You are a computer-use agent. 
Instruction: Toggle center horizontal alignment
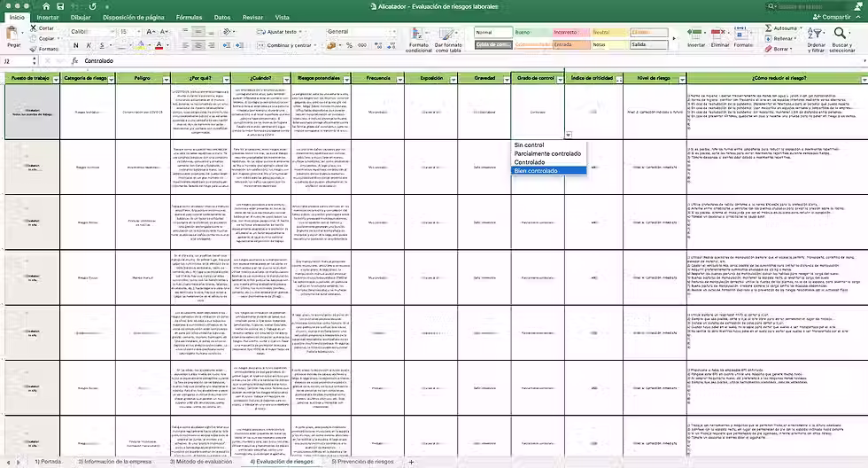point(198,45)
